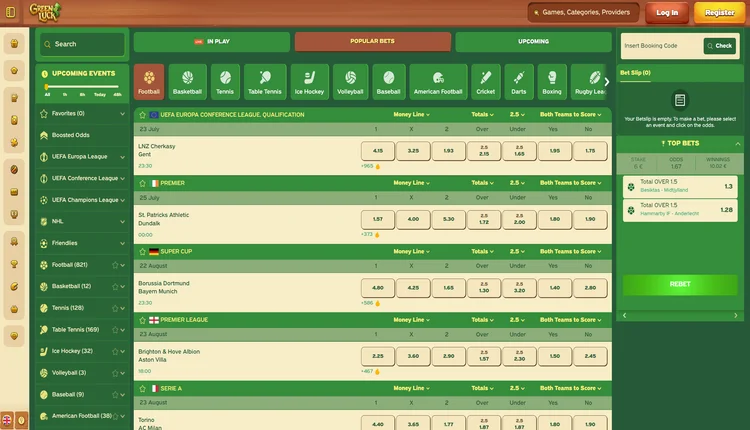
Task: Set upcoming events slider to 48h
Action: [x=117, y=95]
